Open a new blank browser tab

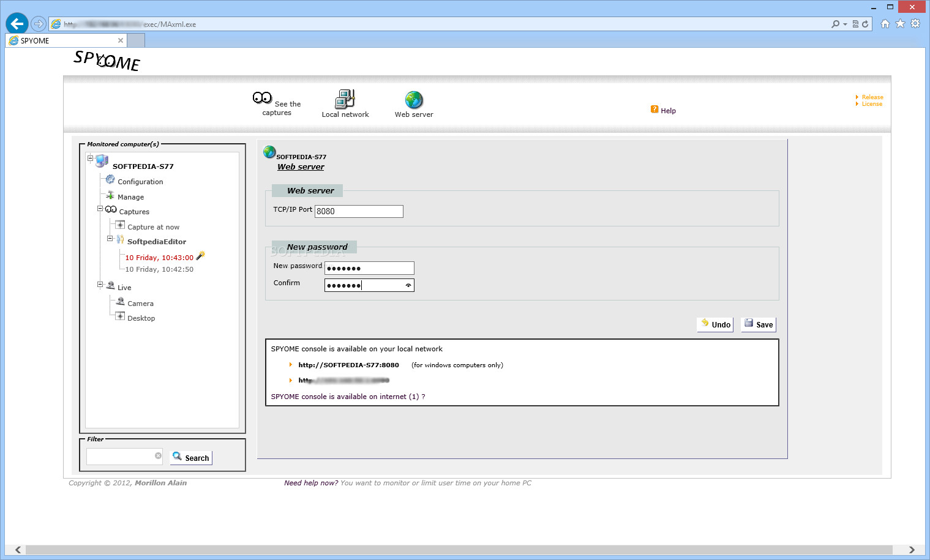click(136, 40)
